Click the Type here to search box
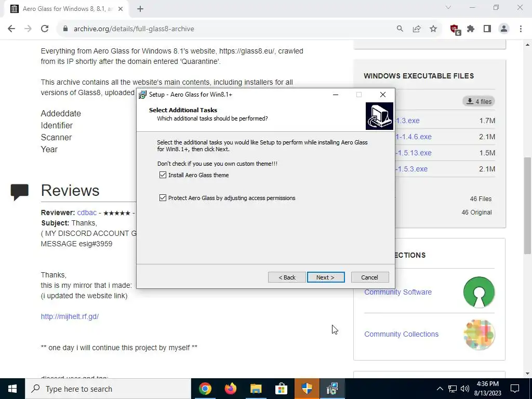This screenshot has width=532, height=399. pyautogui.click(x=108, y=389)
